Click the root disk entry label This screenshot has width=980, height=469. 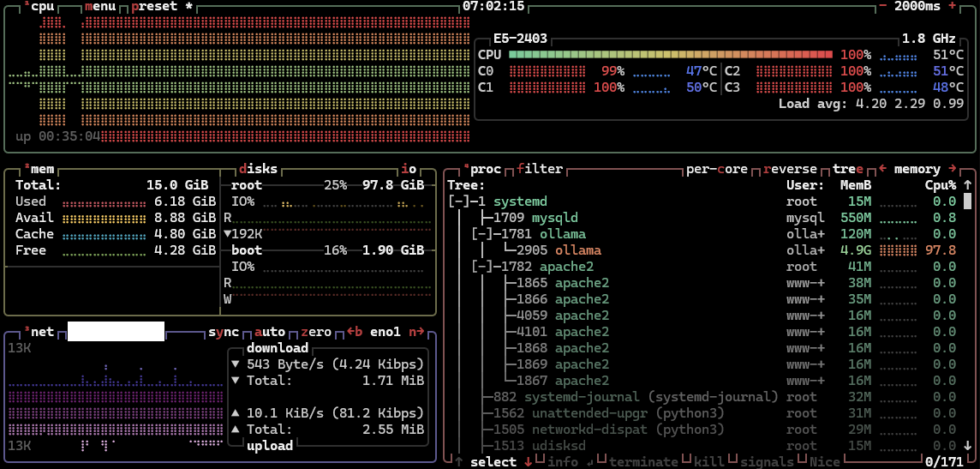pos(247,185)
